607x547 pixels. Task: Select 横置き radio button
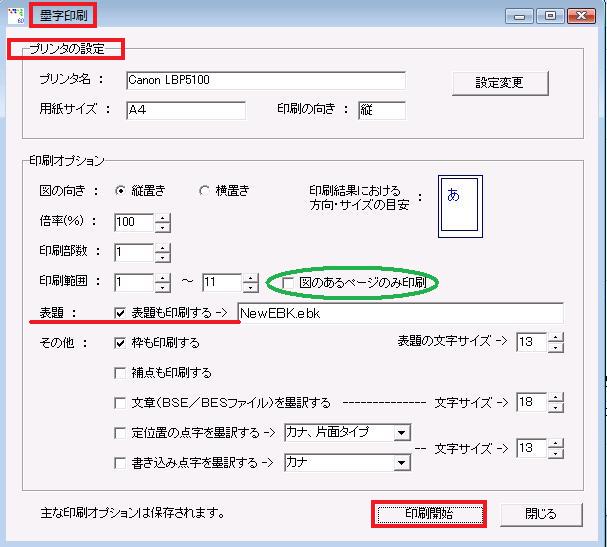click(205, 190)
